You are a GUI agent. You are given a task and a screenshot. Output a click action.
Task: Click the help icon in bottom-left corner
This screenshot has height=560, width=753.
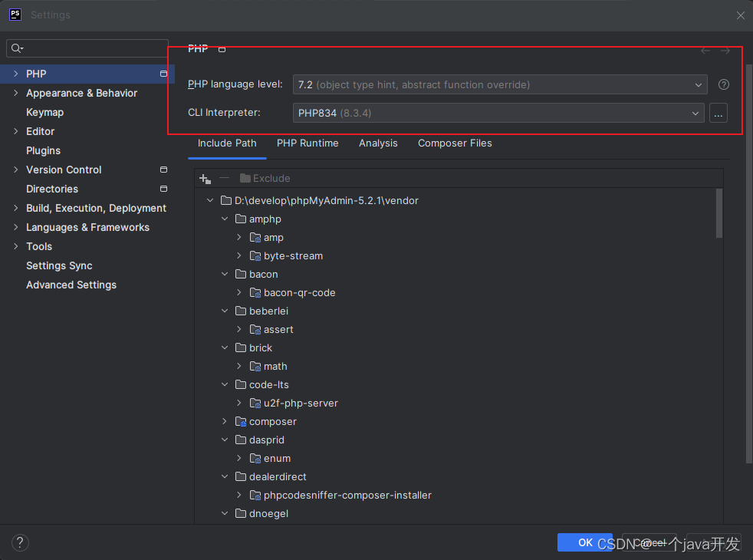pyautogui.click(x=20, y=542)
